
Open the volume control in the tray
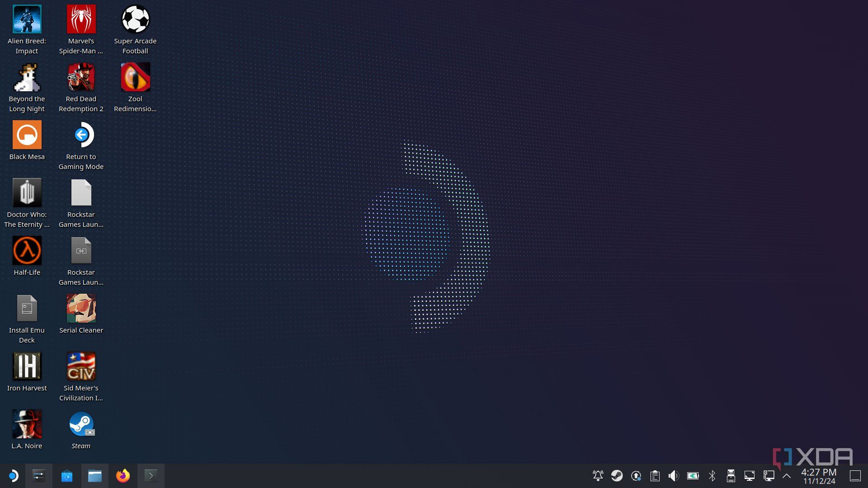[674, 476]
